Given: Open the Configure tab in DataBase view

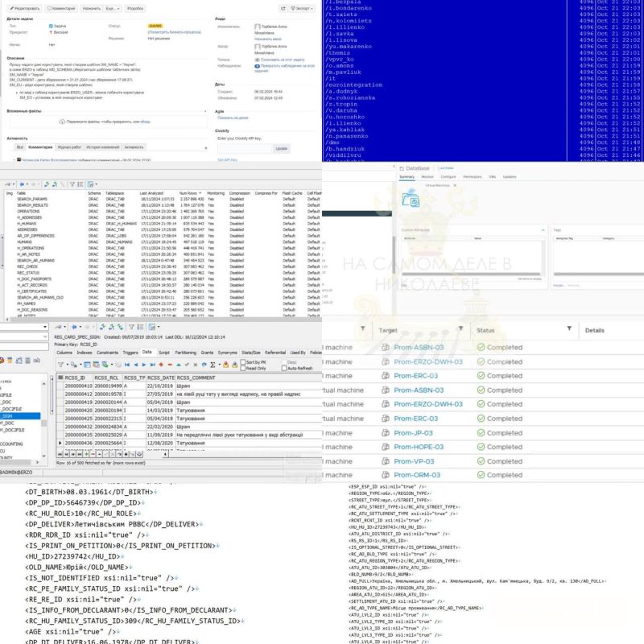Looking at the screenshot, I should point(448,177).
